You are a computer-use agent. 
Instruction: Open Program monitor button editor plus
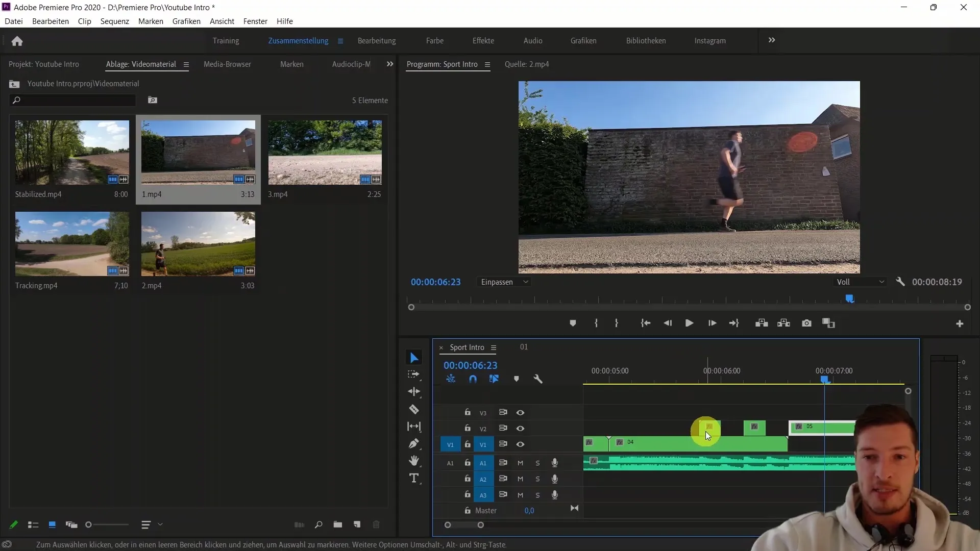pyautogui.click(x=960, y=324)
